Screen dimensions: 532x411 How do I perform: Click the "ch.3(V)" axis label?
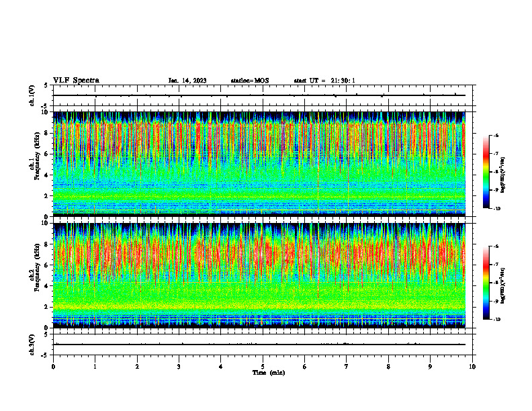coord(32,345)
